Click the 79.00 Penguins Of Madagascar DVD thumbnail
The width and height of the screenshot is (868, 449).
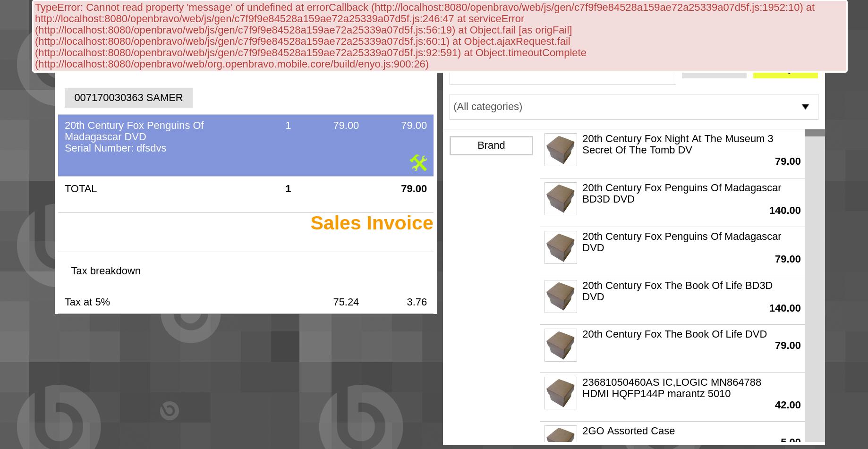pos(561,247)
